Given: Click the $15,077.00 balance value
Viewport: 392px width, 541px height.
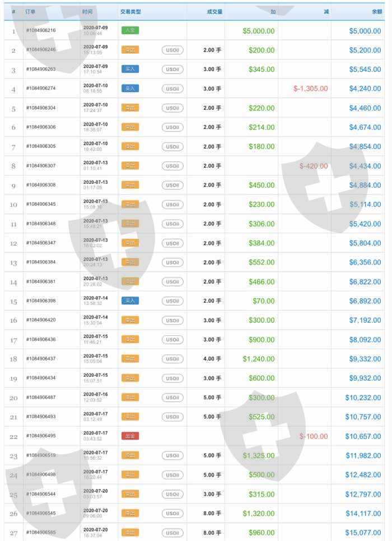Looking at the screenshot, I should (363, 533).
